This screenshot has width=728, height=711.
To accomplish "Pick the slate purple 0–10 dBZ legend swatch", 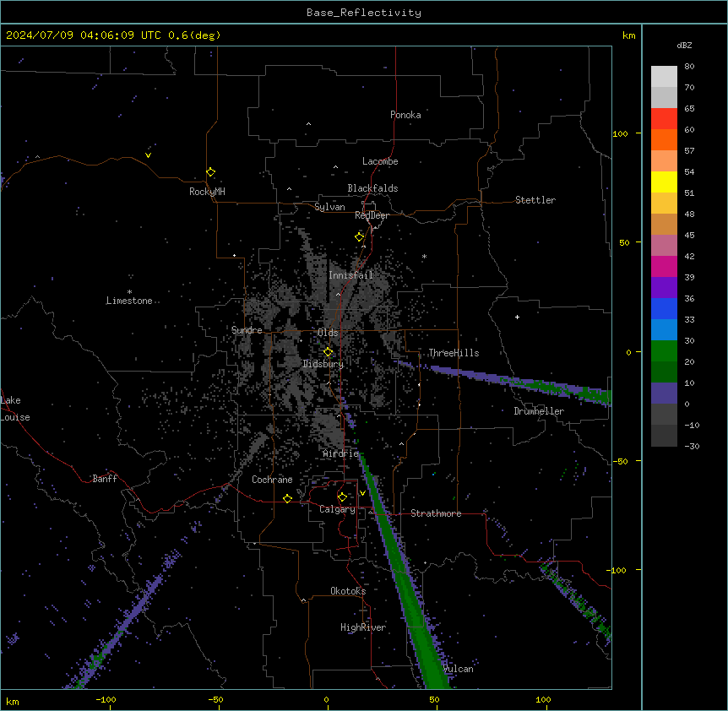I will 664,393.
